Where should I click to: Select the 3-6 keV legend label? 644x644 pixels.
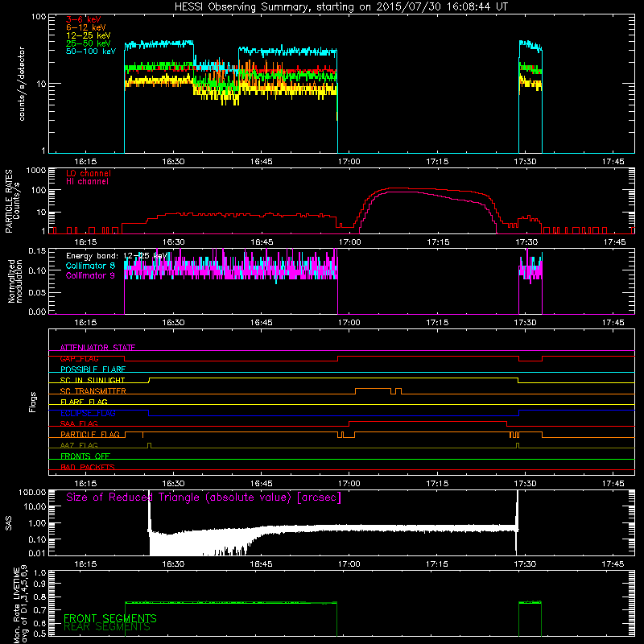click(84, 19)
